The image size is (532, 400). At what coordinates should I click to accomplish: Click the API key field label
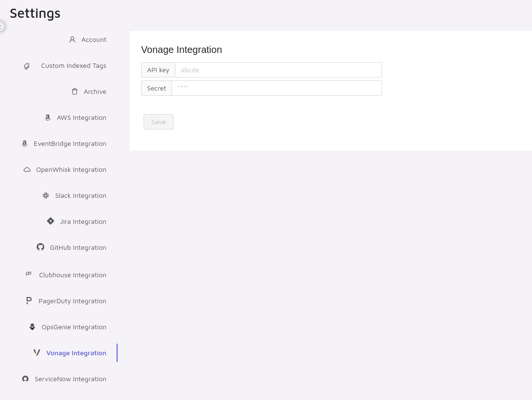coord(158,70)
